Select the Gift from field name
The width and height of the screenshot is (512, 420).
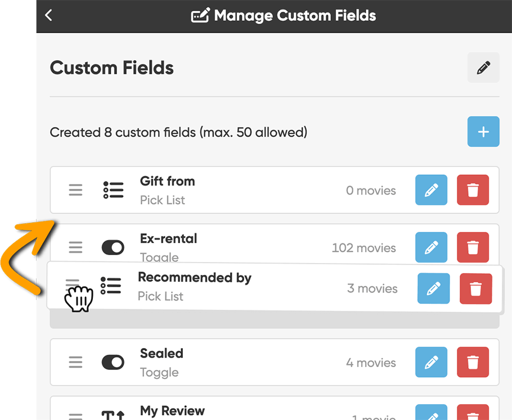point(167,182)
